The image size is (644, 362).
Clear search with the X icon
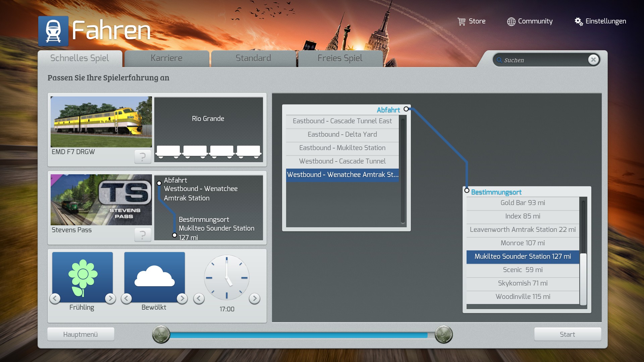593,60
